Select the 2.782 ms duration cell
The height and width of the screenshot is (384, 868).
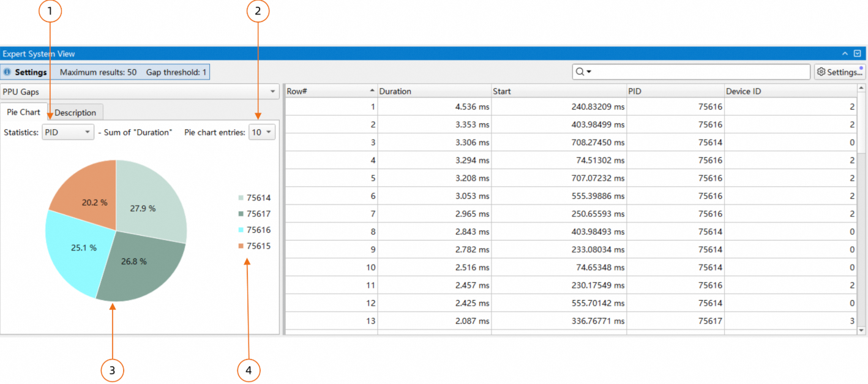(434, 249)
